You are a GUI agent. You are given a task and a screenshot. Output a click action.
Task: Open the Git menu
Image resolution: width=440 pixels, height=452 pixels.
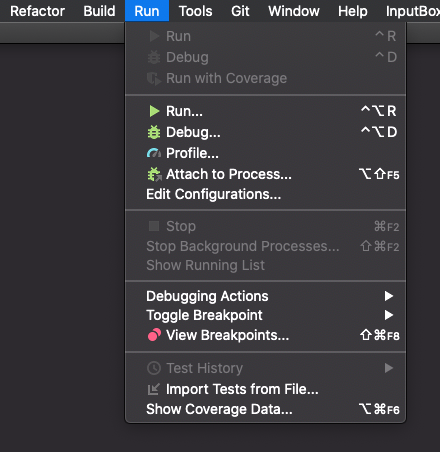(240, 11)
